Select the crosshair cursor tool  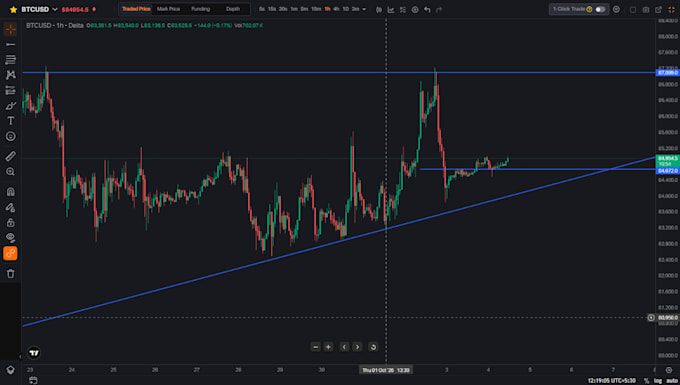[10, 29]
